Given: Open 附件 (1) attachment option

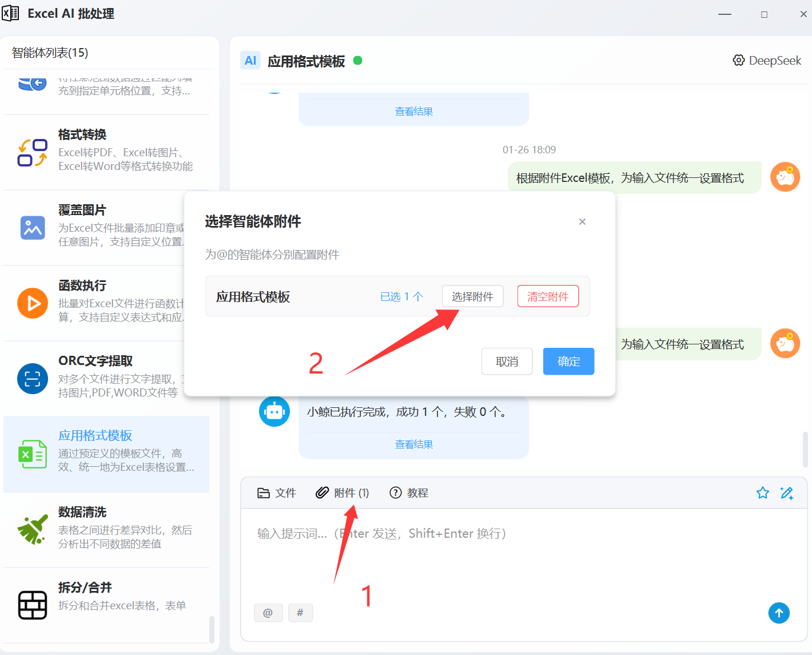Looking at the screenshot, I should tap(343, 493).
